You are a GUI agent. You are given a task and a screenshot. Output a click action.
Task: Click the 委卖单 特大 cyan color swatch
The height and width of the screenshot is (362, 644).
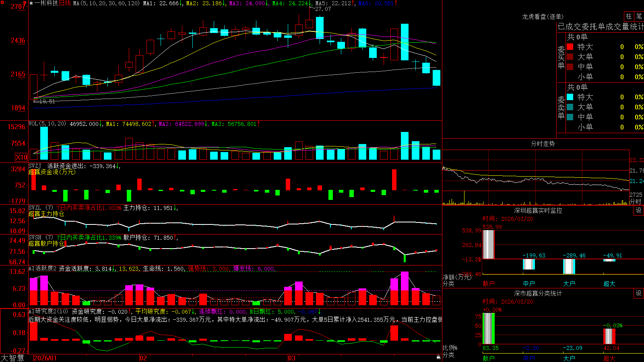click(x=570, y=97)
